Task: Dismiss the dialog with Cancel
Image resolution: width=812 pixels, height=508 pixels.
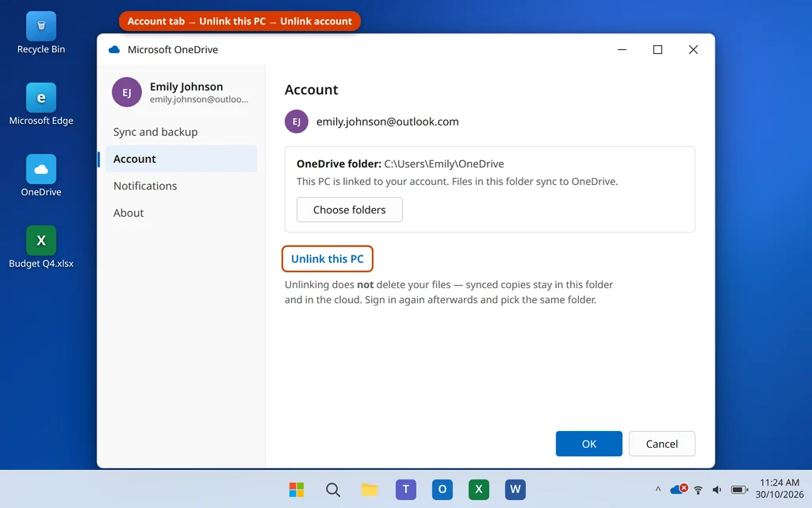Action: [662, 444]
